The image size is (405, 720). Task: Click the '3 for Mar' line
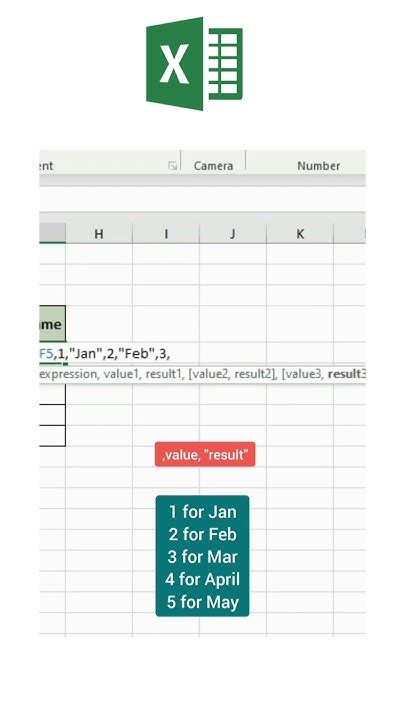click(202, 557)
